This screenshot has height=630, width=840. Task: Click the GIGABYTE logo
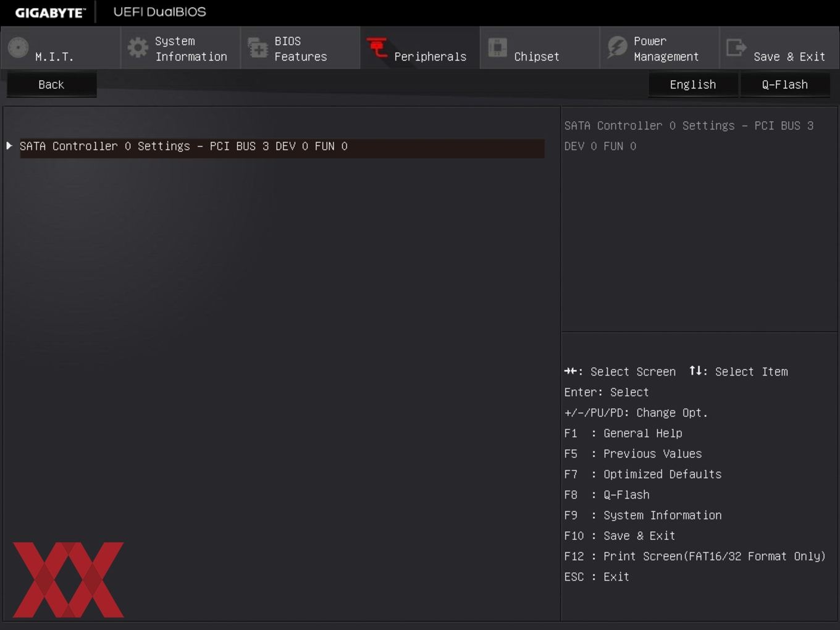(x=51, y=12)
